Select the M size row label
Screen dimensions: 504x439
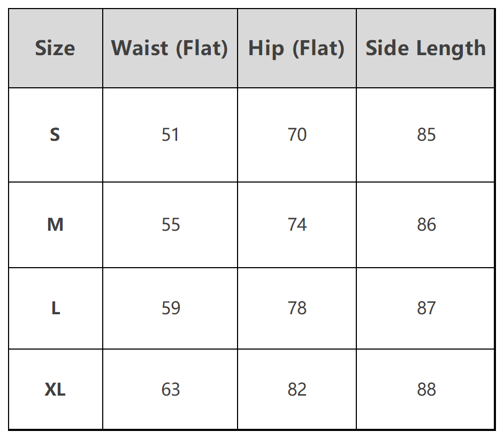point(55,224)
